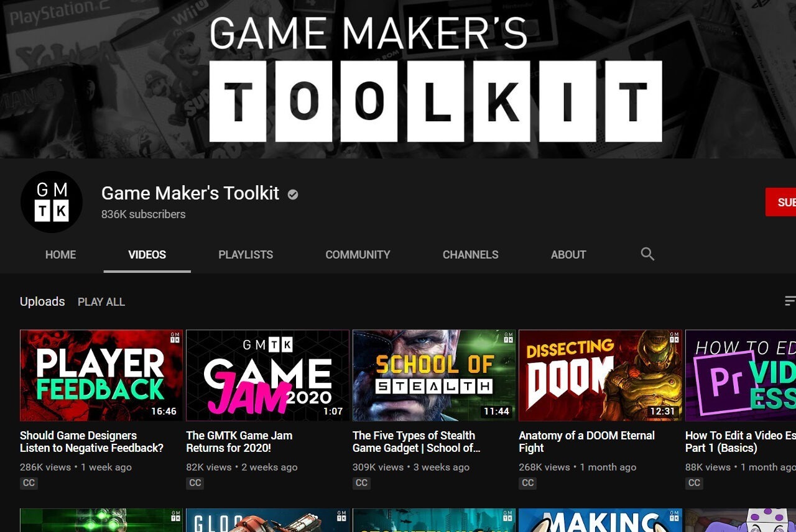Click PLAY ALL next to Uploads
The height and width of the screenshot is (532, 796).
101,302
